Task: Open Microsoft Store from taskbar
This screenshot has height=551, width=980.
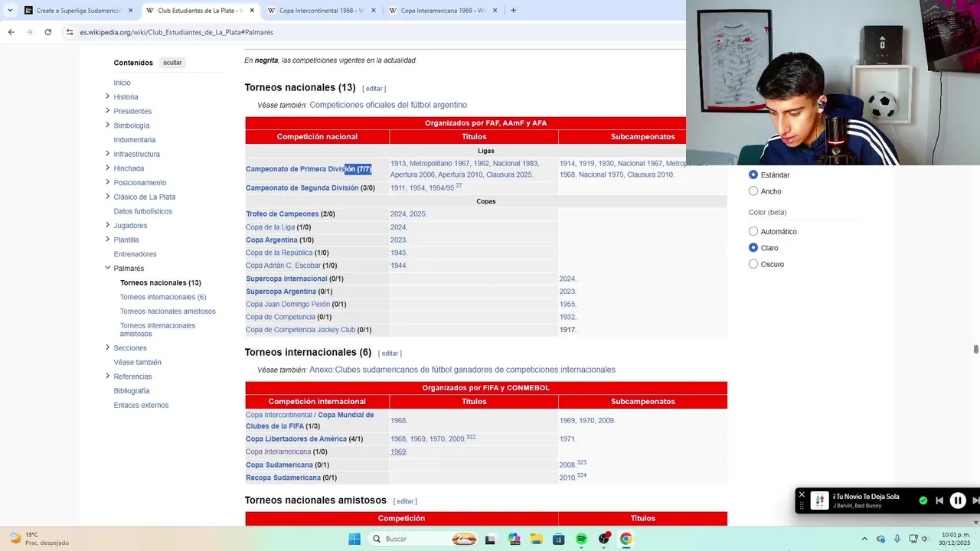Action: click(x=559, y=539)
